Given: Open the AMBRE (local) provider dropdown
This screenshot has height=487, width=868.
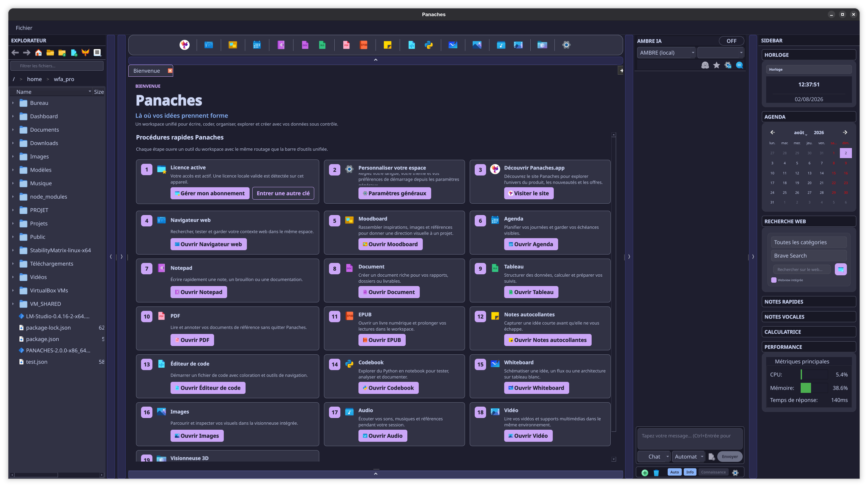Looking at the screenshot, I should (666, 53).
